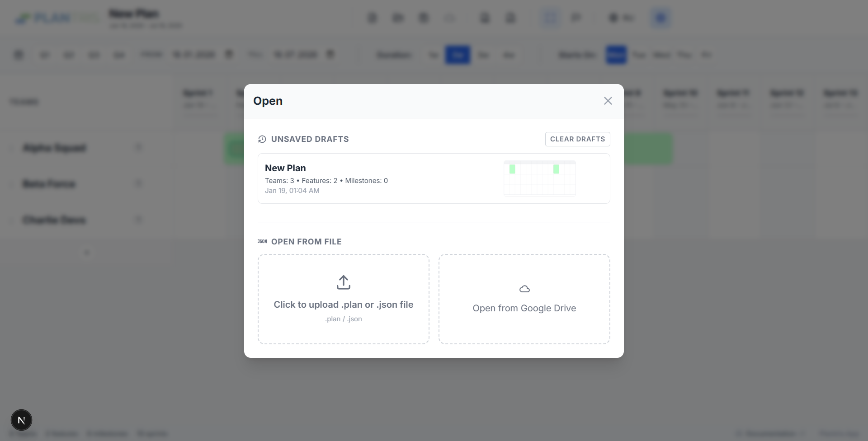Click the upload arrow icon
Image resolution: width=868 pixels, height=441 pixels.
click(344, 282)
